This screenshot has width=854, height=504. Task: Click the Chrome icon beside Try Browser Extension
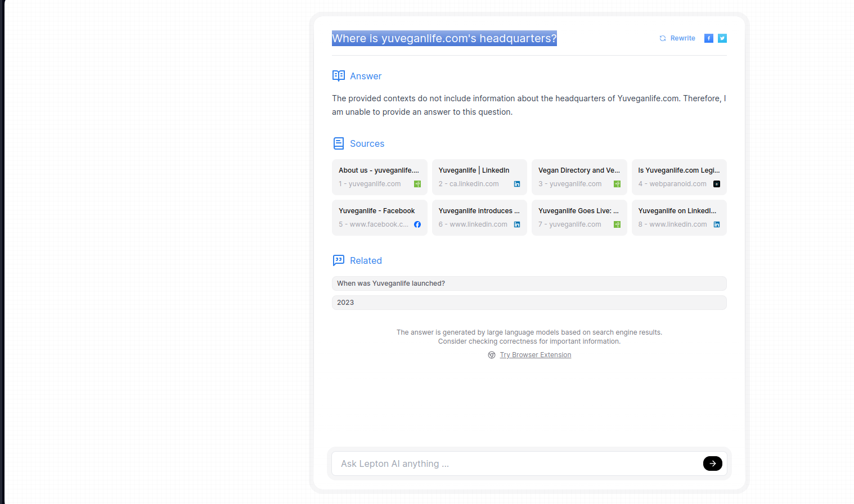coord(492,355)
